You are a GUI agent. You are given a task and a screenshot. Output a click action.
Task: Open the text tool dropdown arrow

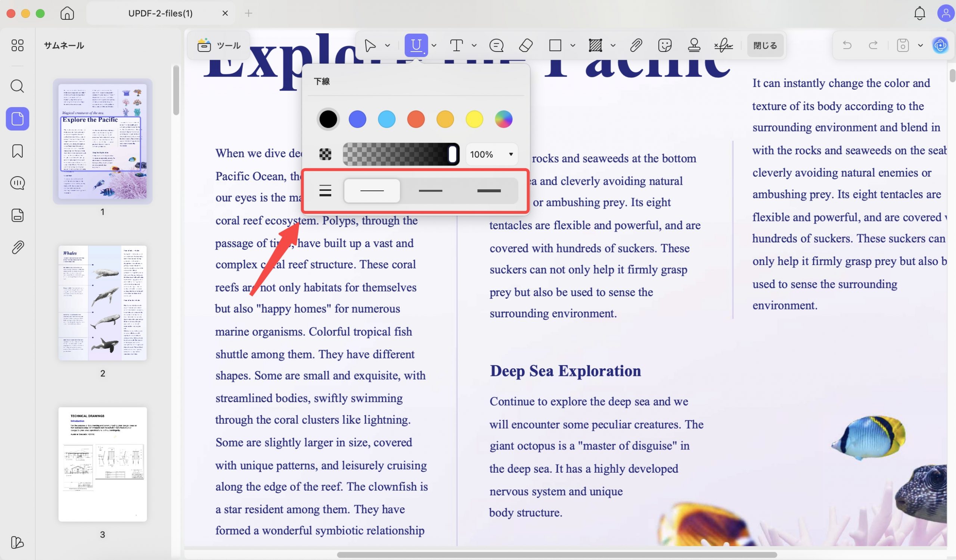click(474, 46)
